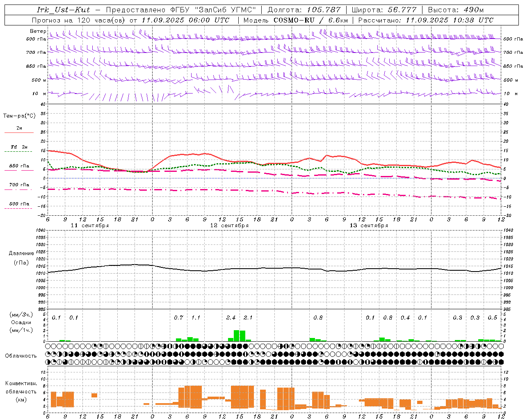Click the (мм/3ч.) precipitation unit label

(x=21, y=315)
